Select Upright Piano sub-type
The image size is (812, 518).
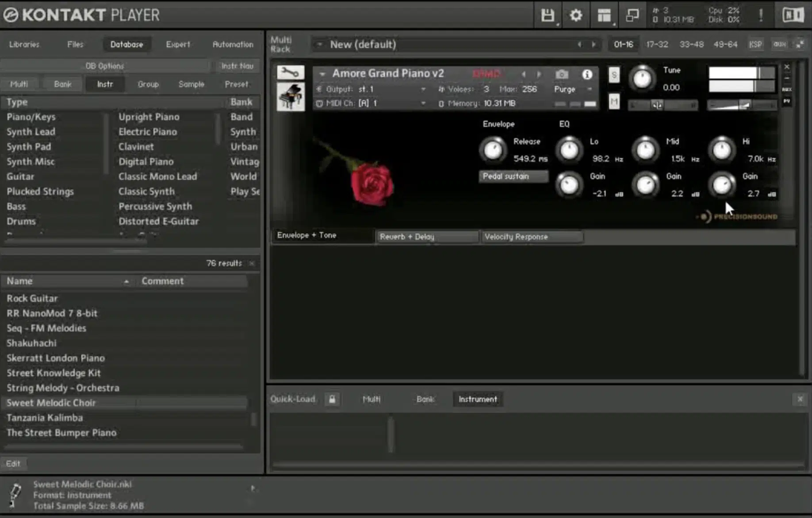pos(149,117)
